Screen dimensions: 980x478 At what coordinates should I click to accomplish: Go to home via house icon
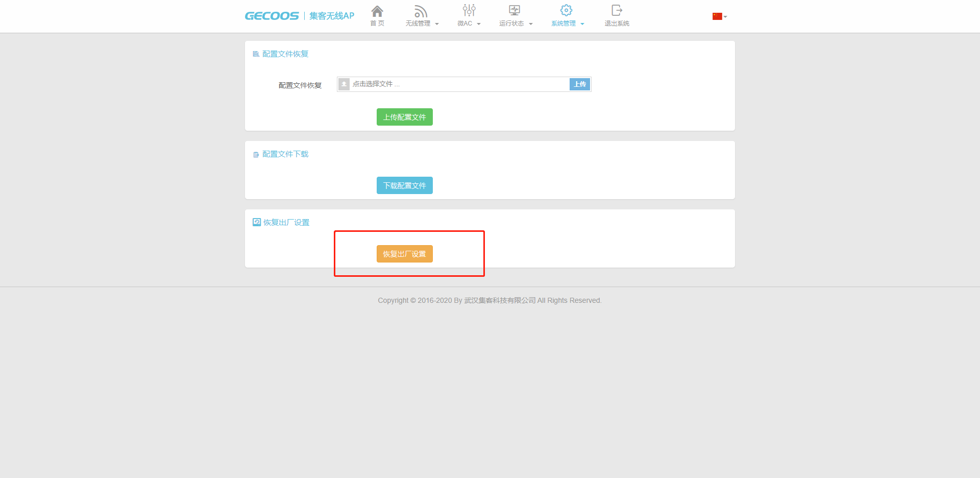(x=377, y=11)
